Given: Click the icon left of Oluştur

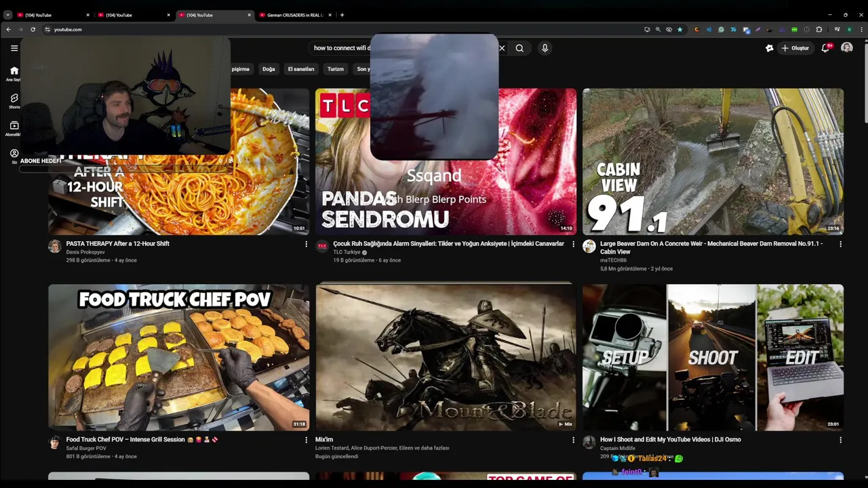Looking at the screenshot, I should 769,48.
